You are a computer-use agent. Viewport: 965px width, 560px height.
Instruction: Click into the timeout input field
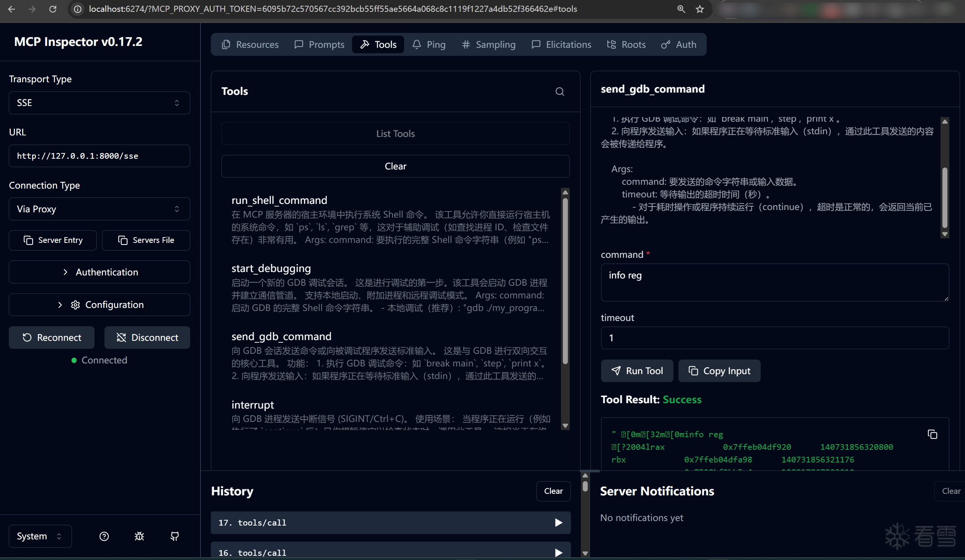point(774,338)
